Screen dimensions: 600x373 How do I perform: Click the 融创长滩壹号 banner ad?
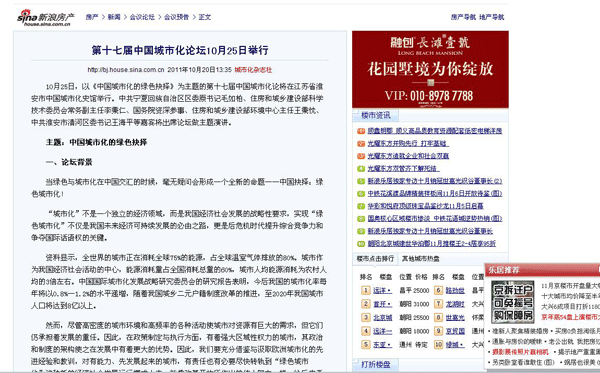tap(430, 69)
